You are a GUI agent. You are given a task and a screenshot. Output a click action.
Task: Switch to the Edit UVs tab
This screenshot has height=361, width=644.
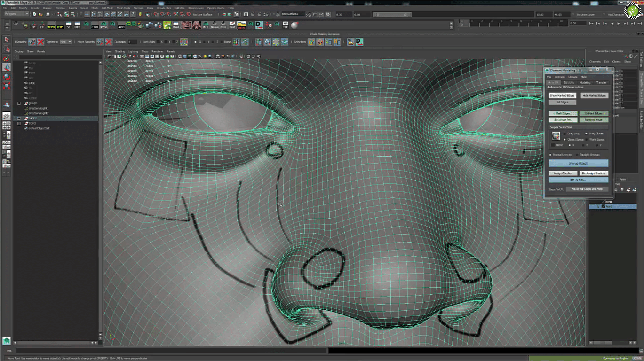[x=569, y=82]
